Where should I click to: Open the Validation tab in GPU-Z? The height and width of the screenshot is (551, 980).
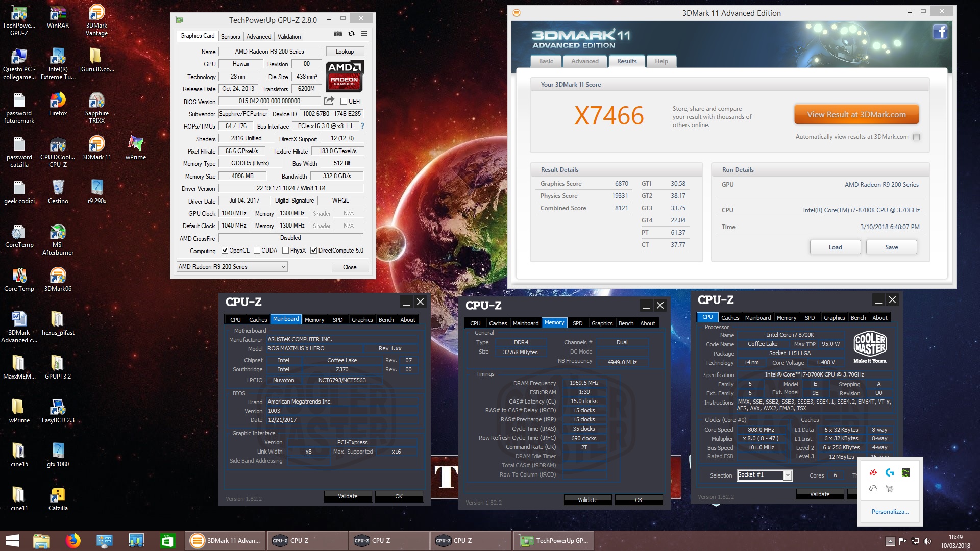pos(289,37)
